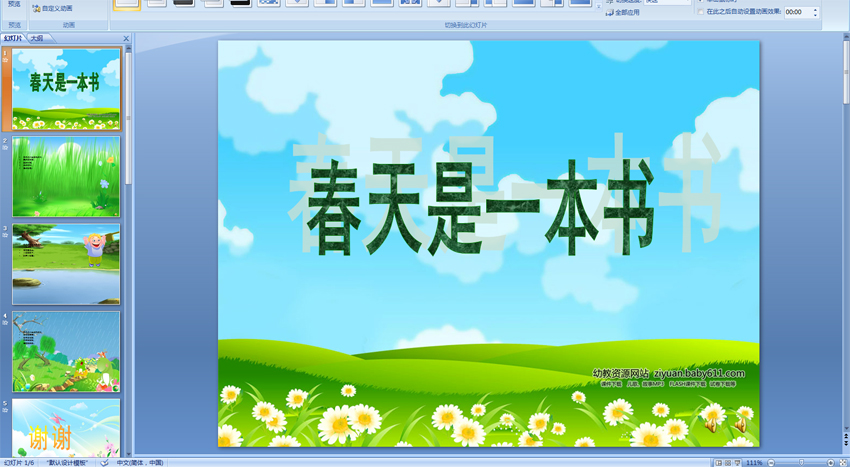Open the 自定义动画 custom animation pane
The width and height of the screenshot is (850, 467).
(52, 9)
